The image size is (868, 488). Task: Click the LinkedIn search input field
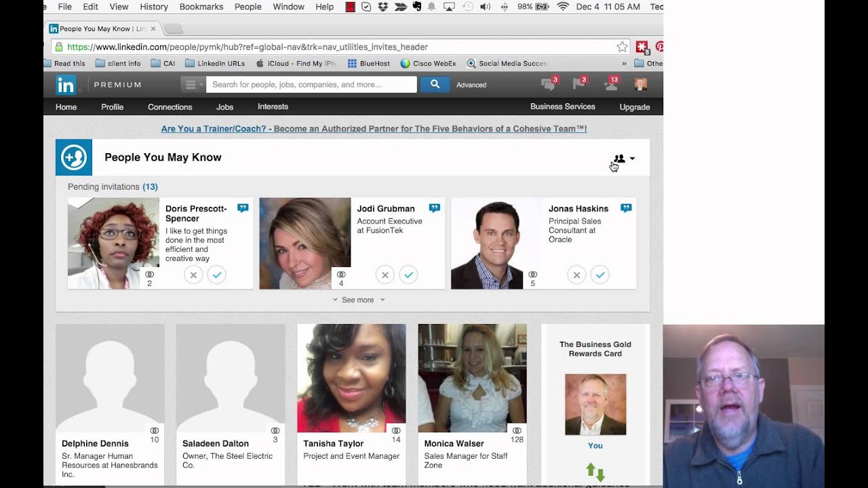[x=311, y=85]
